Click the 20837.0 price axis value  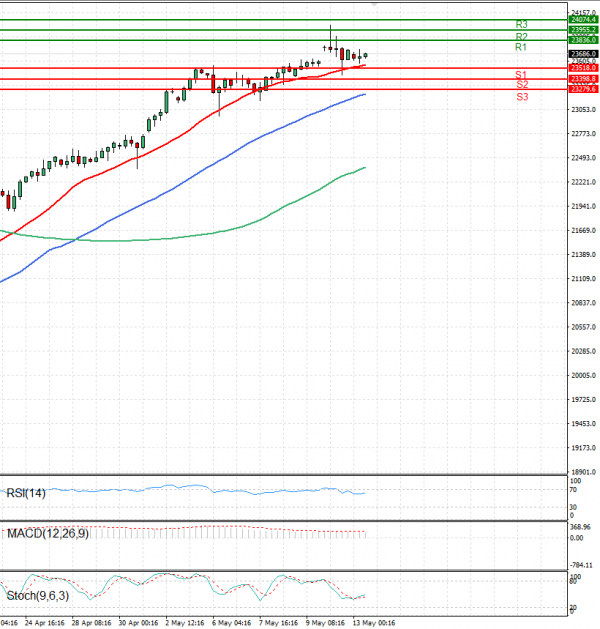pyautogui.click(x=584, y=303)
